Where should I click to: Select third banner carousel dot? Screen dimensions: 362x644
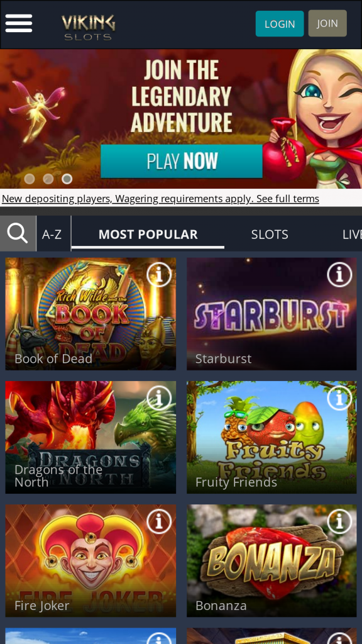(x=67, y=179)
